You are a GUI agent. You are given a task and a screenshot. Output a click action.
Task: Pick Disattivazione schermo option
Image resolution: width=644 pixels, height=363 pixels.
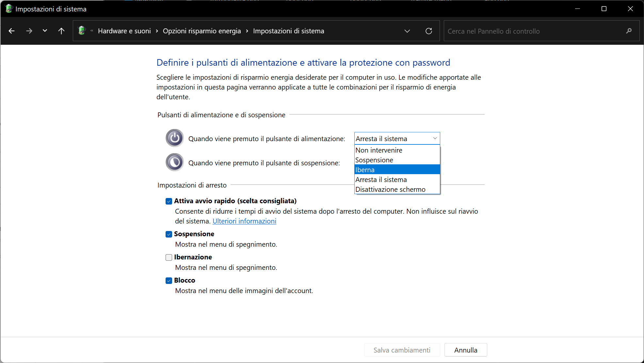pos(397,190)
